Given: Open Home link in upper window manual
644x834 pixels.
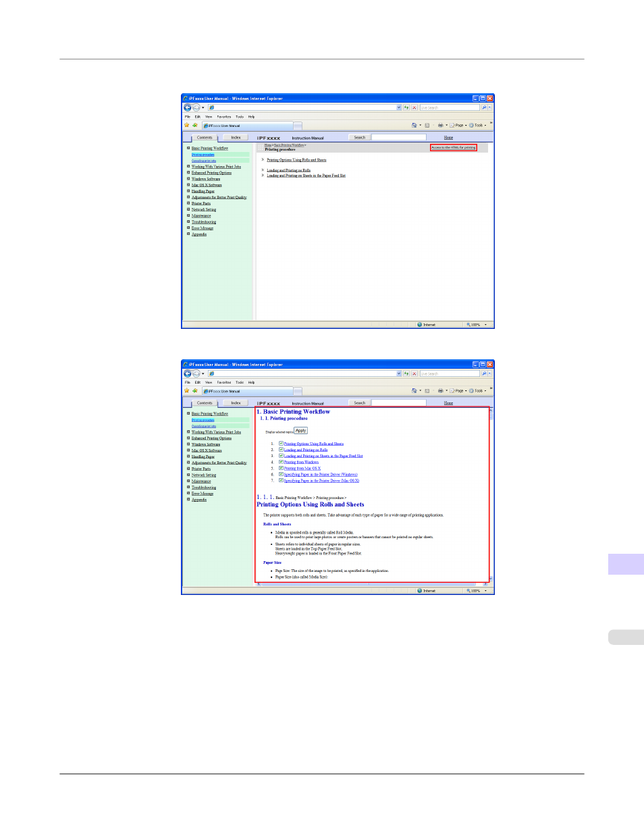Looking at the screenshot, I should tap(448, 138).
